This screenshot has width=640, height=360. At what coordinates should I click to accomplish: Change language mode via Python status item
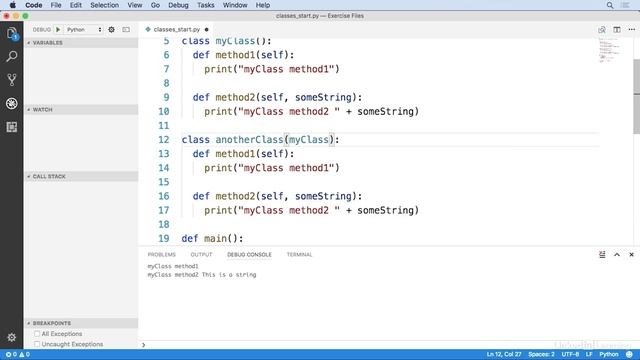(x=609, y=354)
